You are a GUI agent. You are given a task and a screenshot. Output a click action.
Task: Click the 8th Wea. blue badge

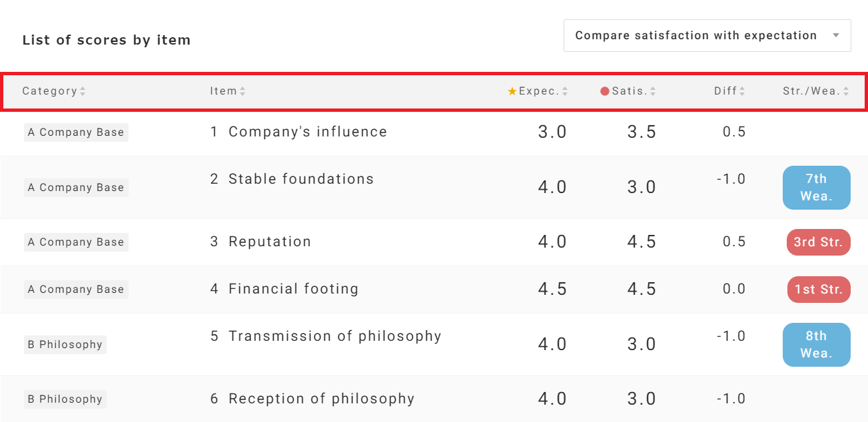pos(816,345)
